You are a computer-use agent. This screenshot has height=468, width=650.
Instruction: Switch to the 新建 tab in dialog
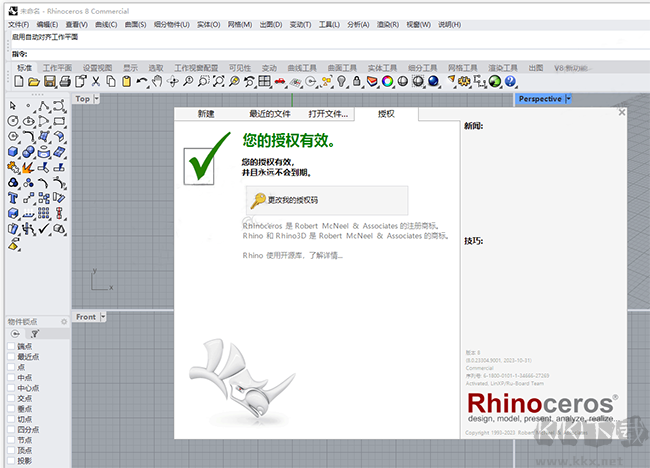[206, 114]
